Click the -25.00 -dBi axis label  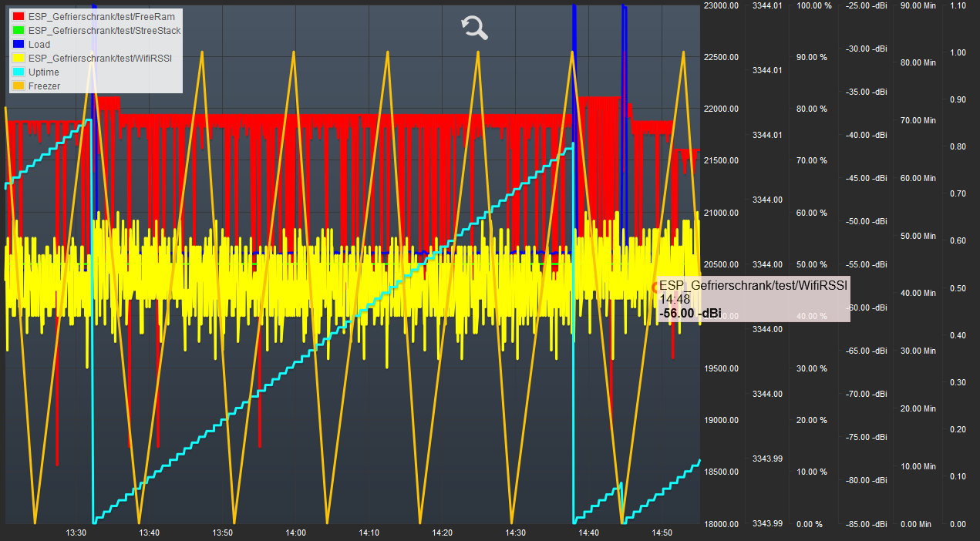click(x=867, y=5)
